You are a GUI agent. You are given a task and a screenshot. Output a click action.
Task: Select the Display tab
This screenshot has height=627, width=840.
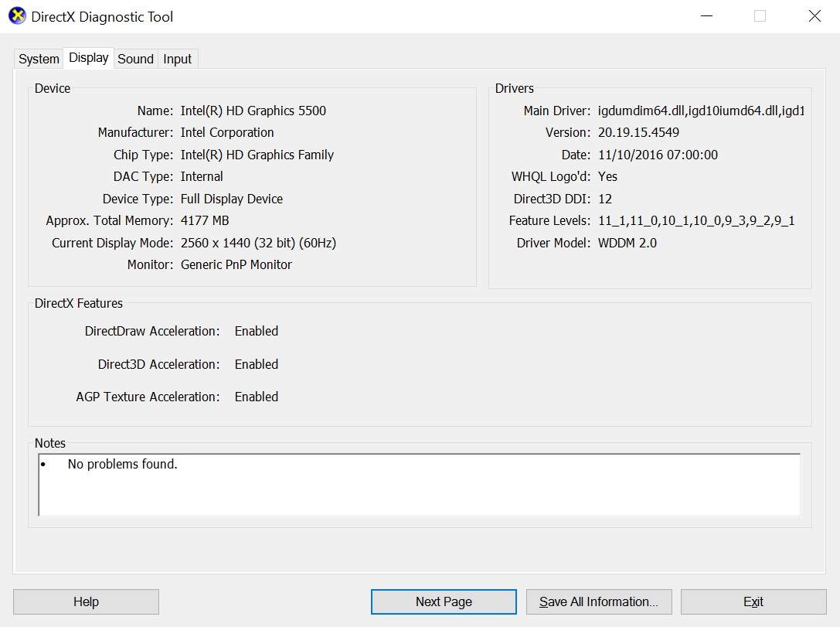coord(88,58)
